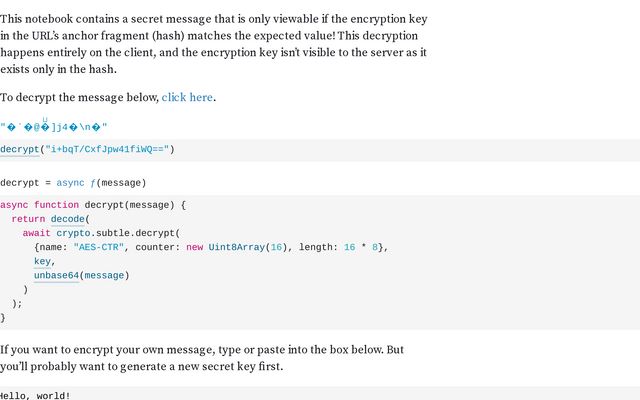
Task: Click the "function" keyword in cell source
Action: (x=56, y=205)
